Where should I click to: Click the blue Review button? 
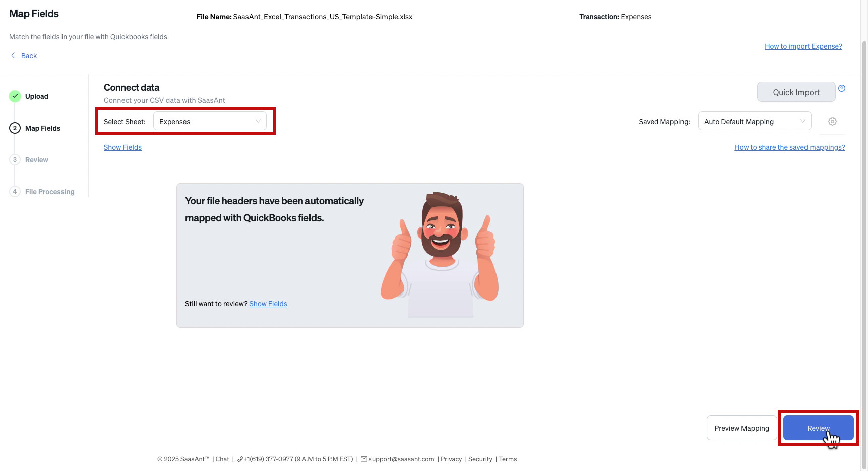point(818,428)
